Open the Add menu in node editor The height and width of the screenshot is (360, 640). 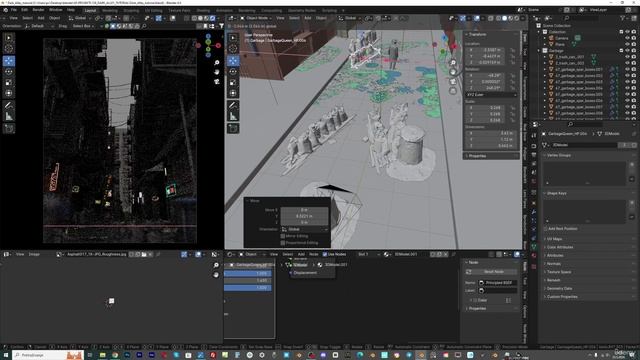(301, 254)
